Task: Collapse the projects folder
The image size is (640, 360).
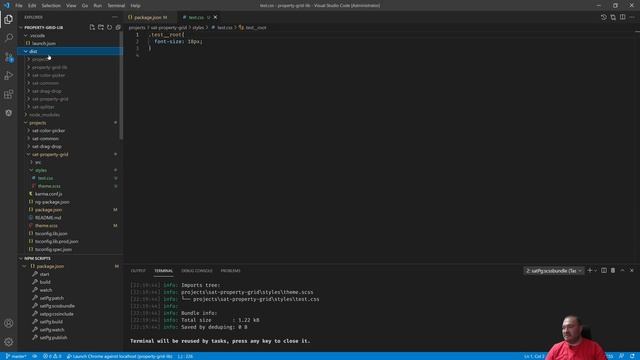Action: coord(38,123)
